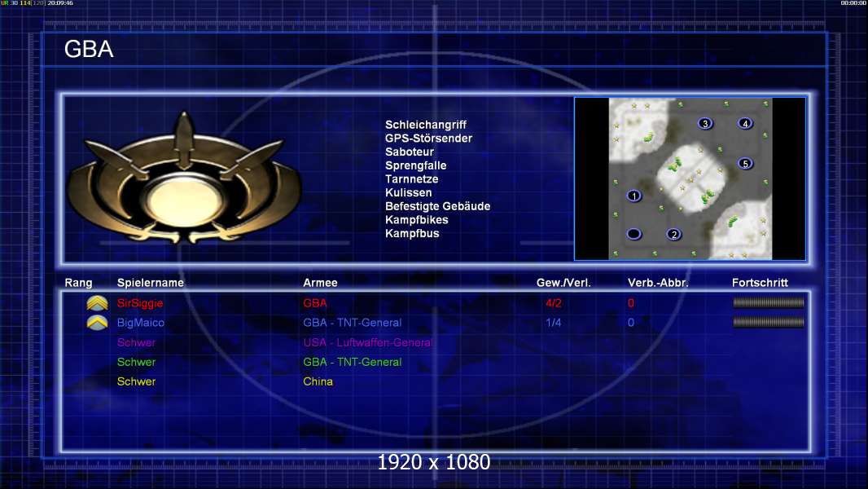
Task: Select the Kampfbus ability entry
Action: click(x=412, y=233)
